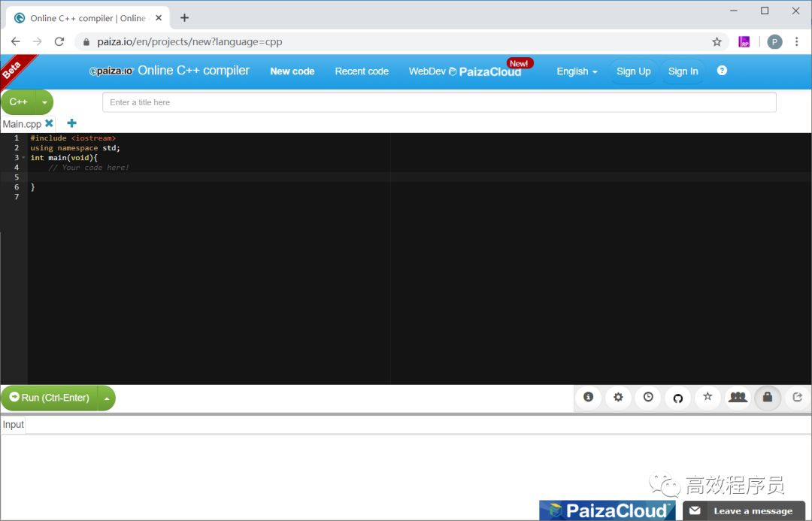
Task: Reload the page
Action: coord(59,42)
